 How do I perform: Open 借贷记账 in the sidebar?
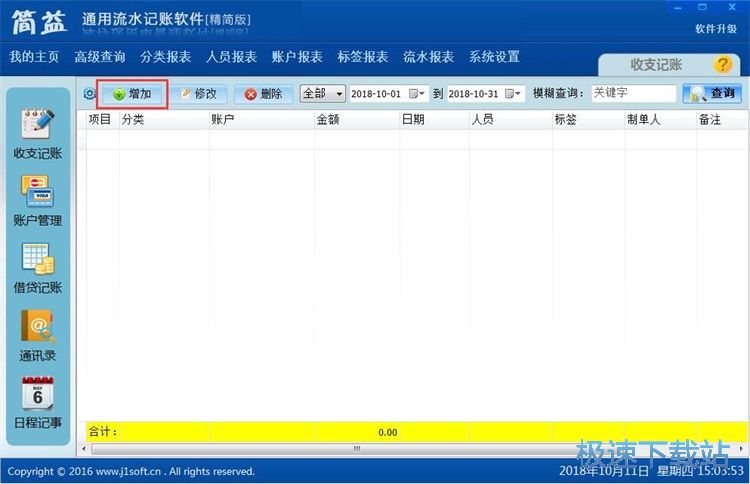point(38,269)
